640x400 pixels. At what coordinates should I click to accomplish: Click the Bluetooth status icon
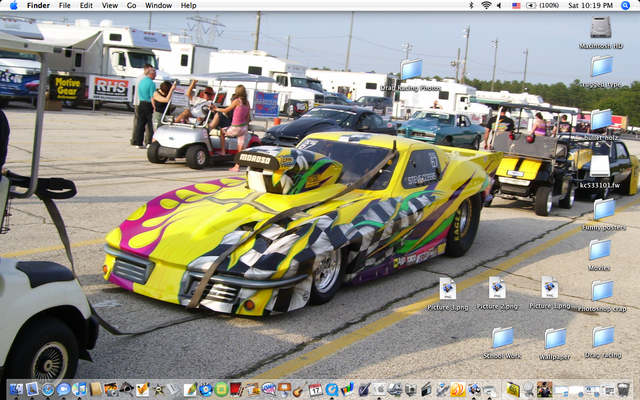pyautogui.click(x=470, y=5)
